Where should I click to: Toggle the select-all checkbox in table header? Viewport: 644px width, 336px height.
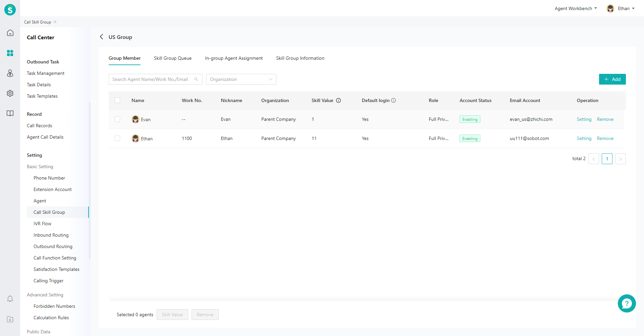pos(117,100)
